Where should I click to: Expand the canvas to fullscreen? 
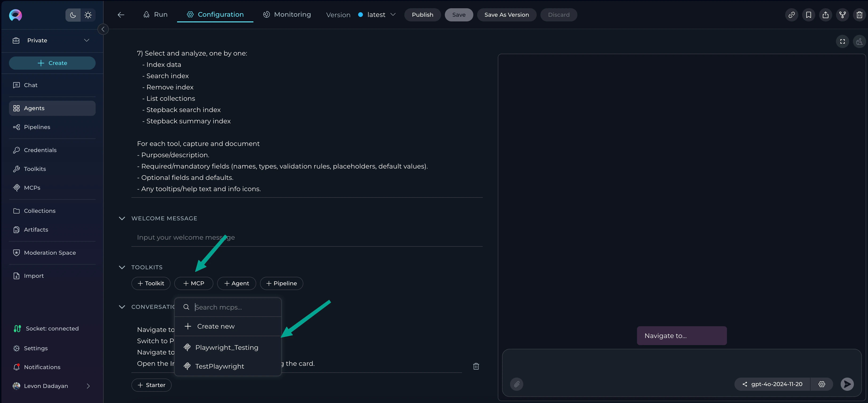(842, 41)
